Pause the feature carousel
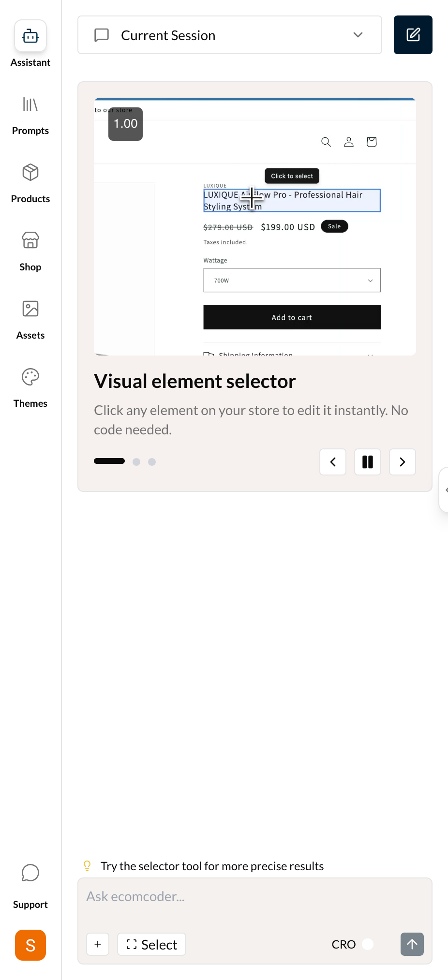The width and height of the screenshot is (448, 980). click(x=367, y=462)
